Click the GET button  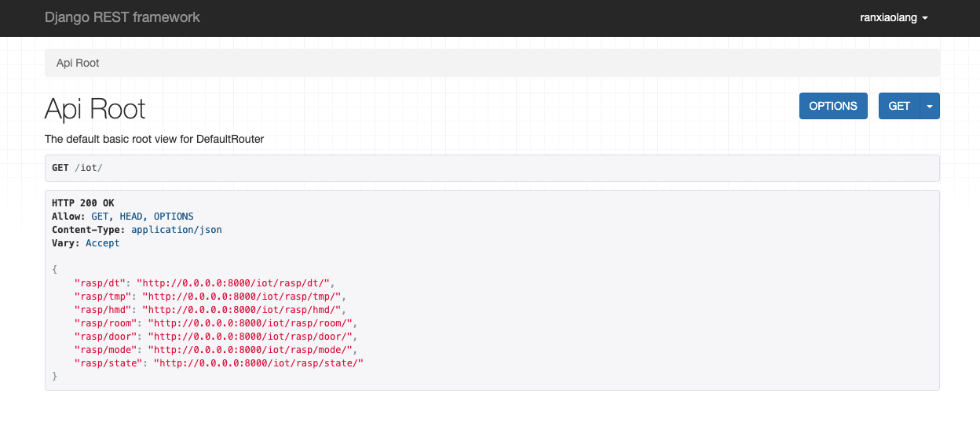pos(899,106)
